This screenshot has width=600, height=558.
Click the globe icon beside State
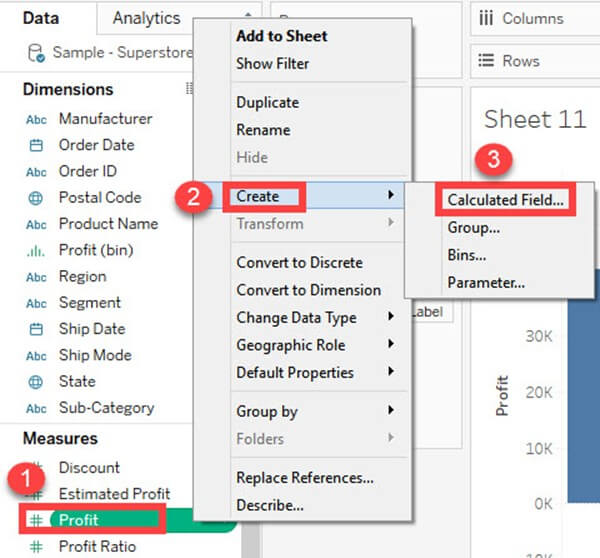(36, 381)
